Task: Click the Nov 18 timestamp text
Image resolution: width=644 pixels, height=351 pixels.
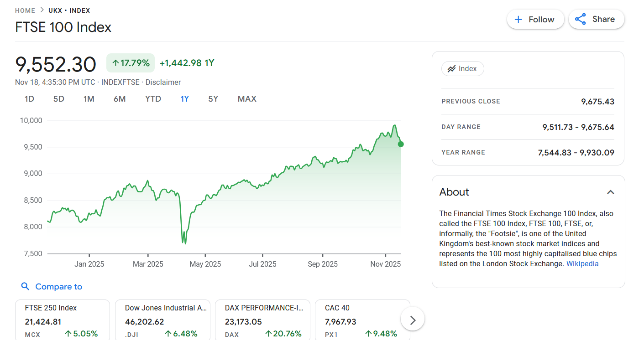Action: tap(55, 83)
